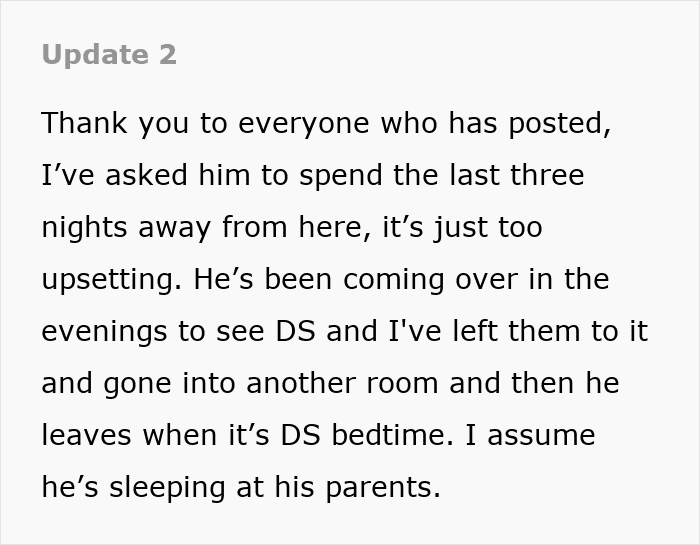Click the final word "parents."
The width and height of the screenshot is (700, 545).
pos(383,489)
